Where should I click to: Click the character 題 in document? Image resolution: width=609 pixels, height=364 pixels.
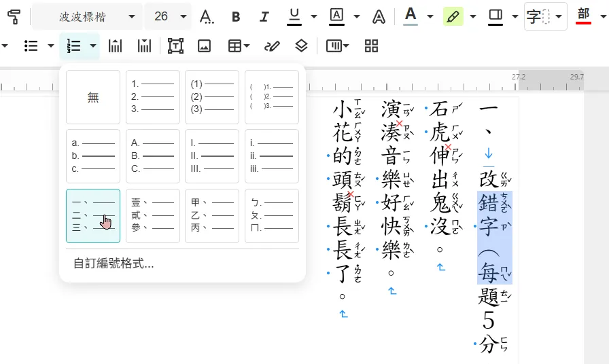tap(488, 297)
